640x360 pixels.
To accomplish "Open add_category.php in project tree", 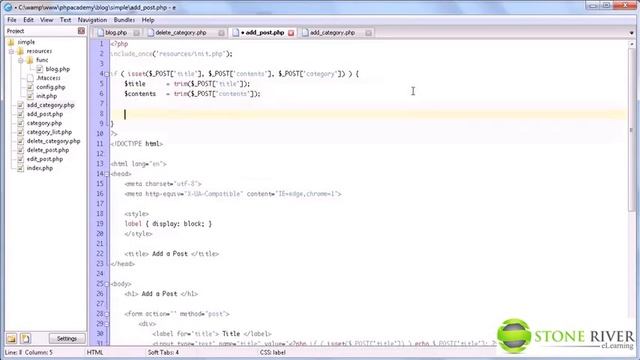I will pyautogui.click(x=51, y=105).
